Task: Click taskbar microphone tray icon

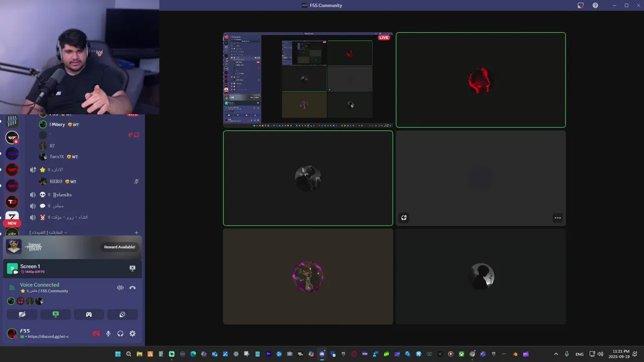Action: [x=567, y=354]
